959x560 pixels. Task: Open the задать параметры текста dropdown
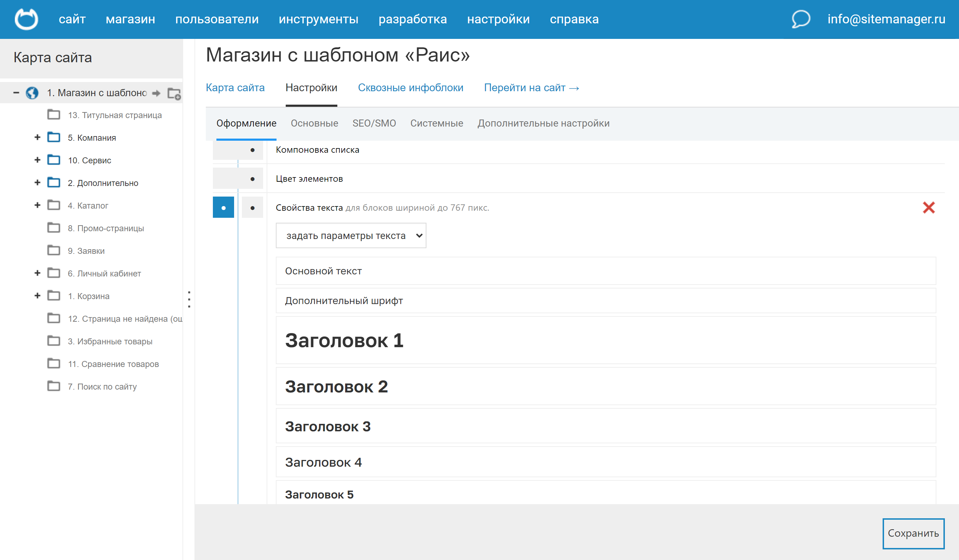[351, 235]
